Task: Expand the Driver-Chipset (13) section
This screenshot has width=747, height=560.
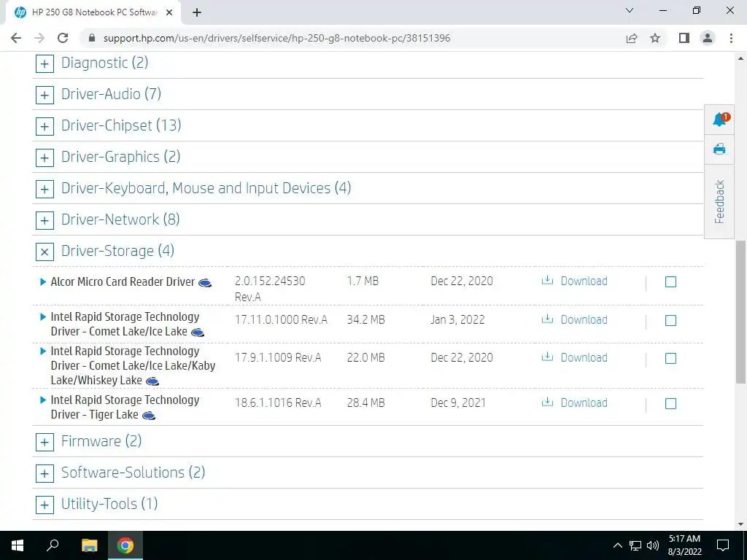Action: click(x=44, y=127)
